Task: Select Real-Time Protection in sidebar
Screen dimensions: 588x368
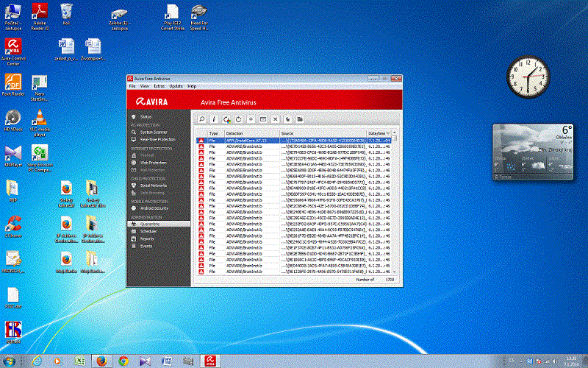Action: coord(157,139)
